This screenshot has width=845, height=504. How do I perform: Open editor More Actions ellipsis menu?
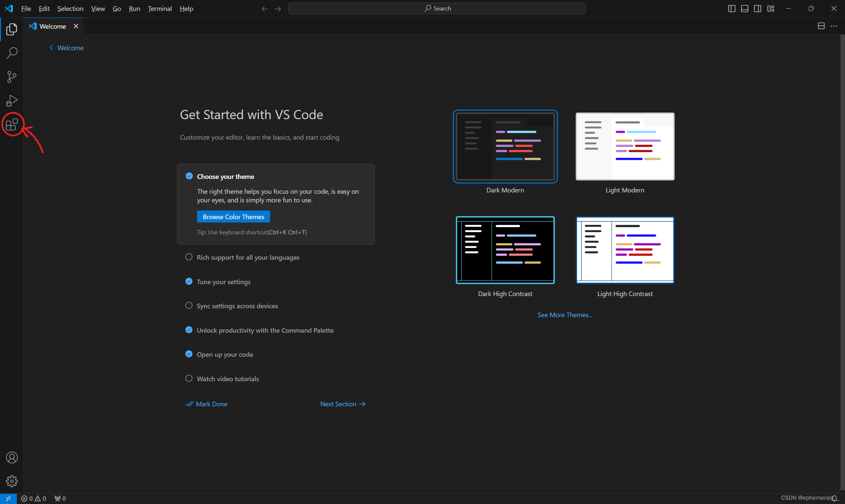pos(834,26)
